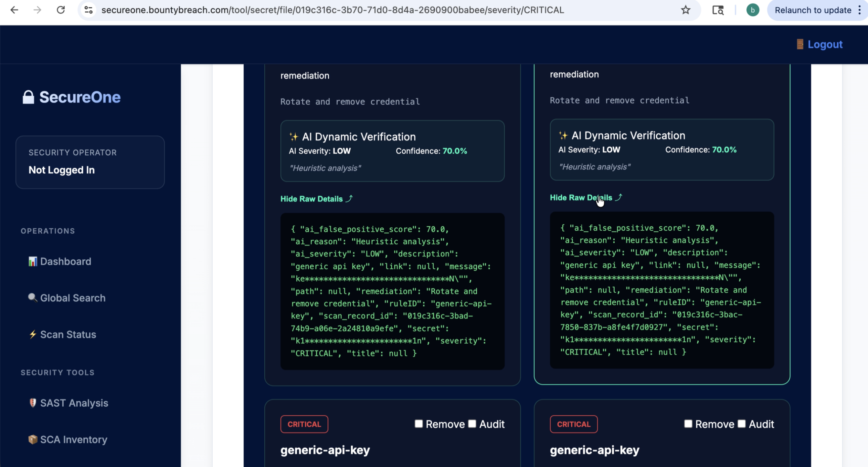Click the SecureOne lock logo icon
This screenshot has width=868, height=467.
click(28, 97)
